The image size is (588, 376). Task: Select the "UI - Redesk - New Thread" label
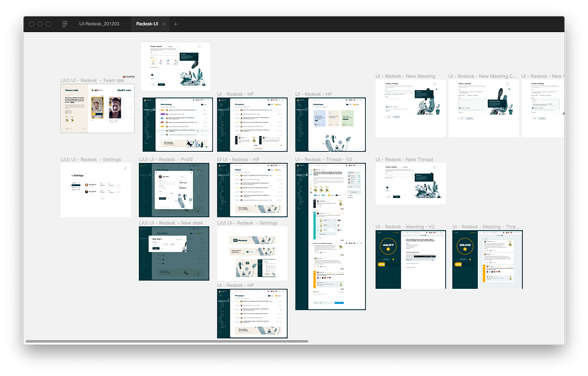(x=405, y=159)
